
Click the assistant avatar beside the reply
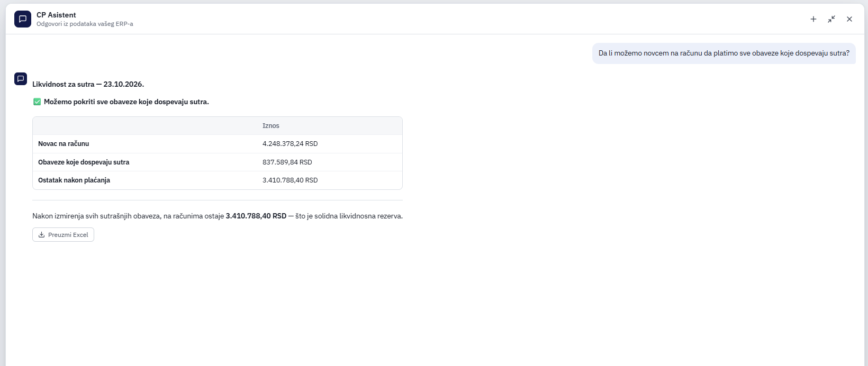click(21, 79)
